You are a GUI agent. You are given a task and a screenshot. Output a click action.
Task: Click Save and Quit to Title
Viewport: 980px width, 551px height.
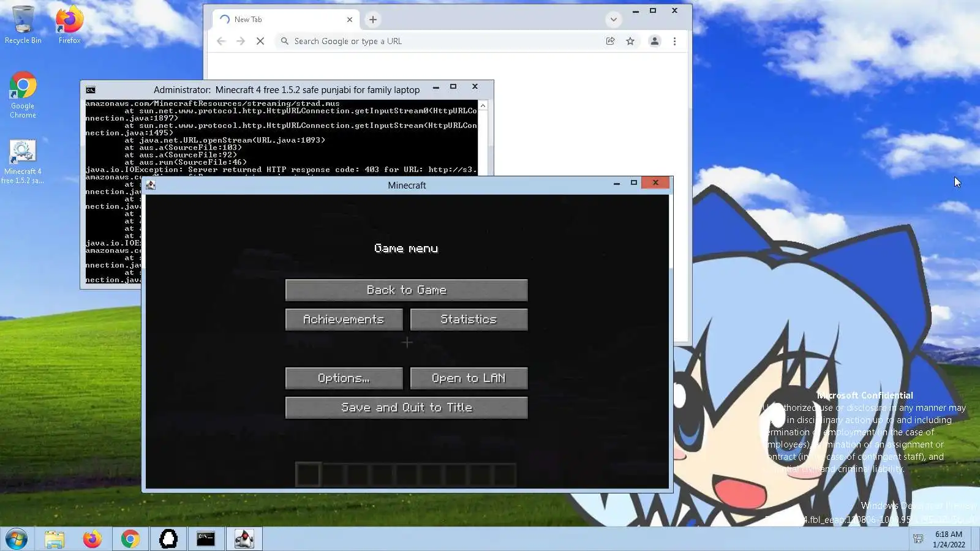(x=406, y=408)
